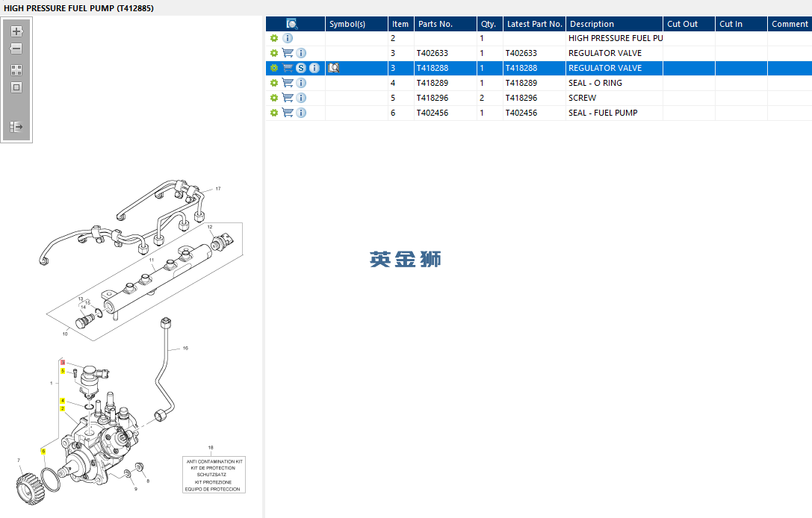Click quantity 2 in the SCREW row
The image size is (812, 518).
[490, 98]
